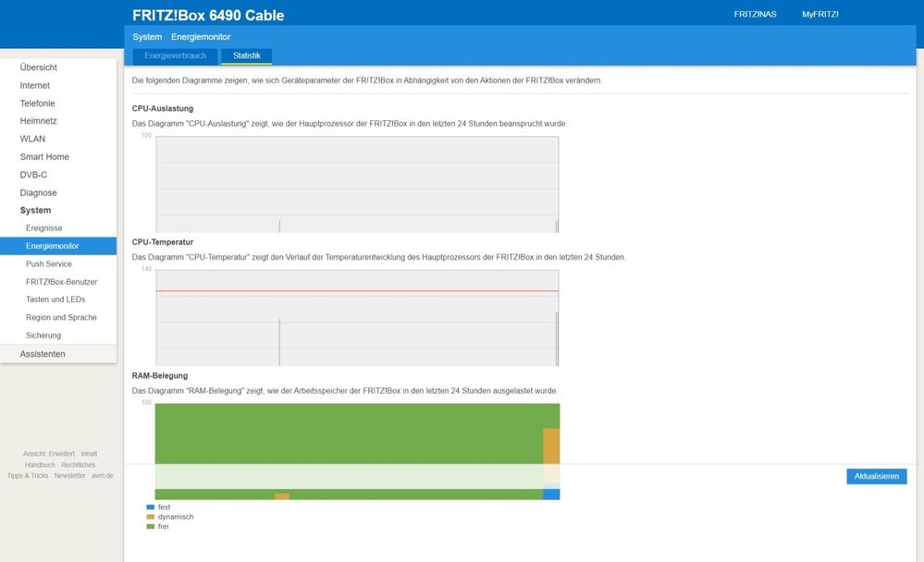924x562 pixels.
Task: Open FRITZ!Box-Benutzer page
Action: (x=61, y=282)
